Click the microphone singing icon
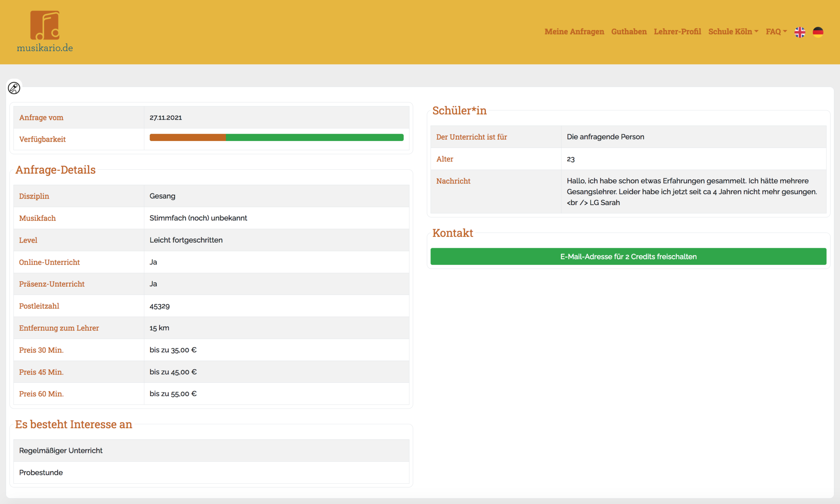 point(14,88)
